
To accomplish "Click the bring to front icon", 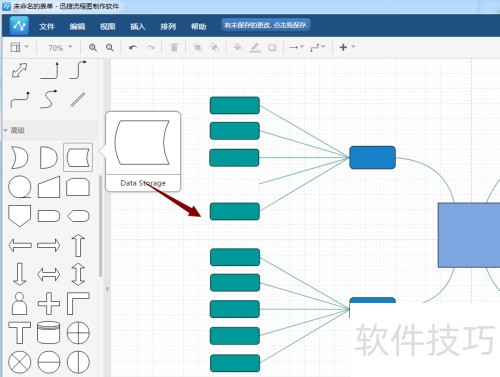I will [198, 48].
